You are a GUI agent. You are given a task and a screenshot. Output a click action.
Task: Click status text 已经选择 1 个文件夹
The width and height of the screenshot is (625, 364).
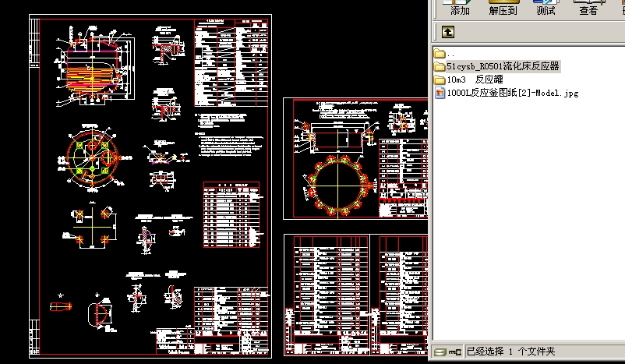coord(510,352)
